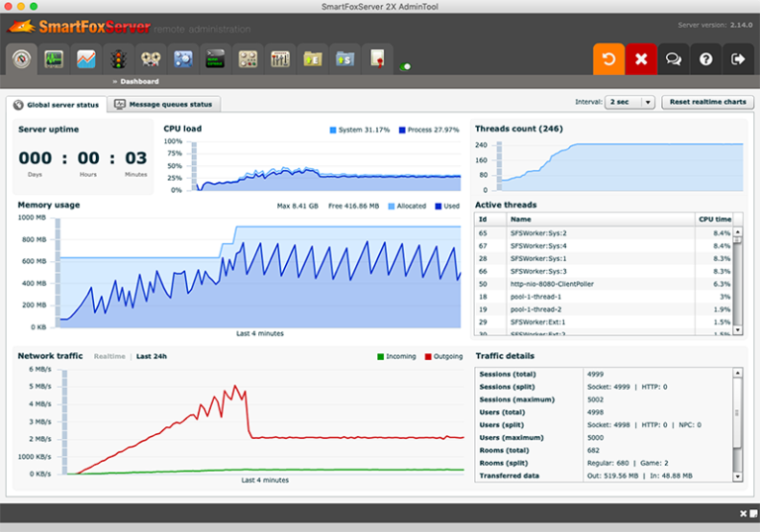
Task: Select the Rooms (total) row
Action: [604, 450]
